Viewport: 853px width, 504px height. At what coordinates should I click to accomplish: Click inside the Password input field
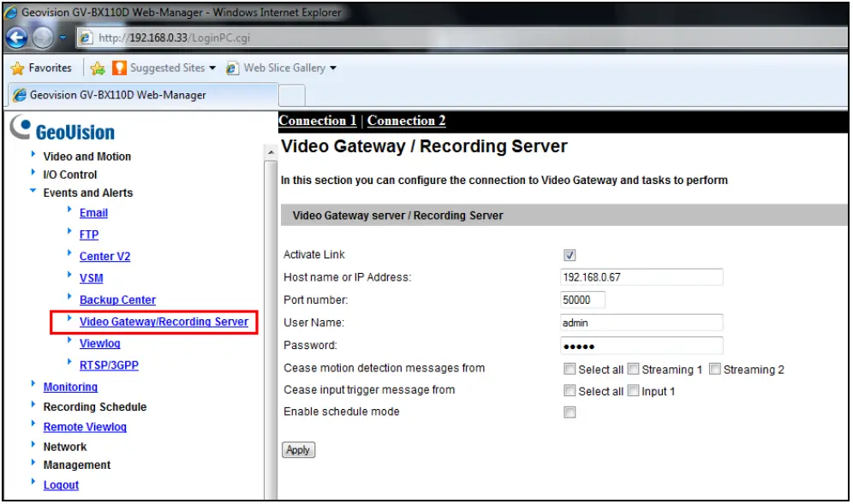pyautogui.click(x=641, y=345)
